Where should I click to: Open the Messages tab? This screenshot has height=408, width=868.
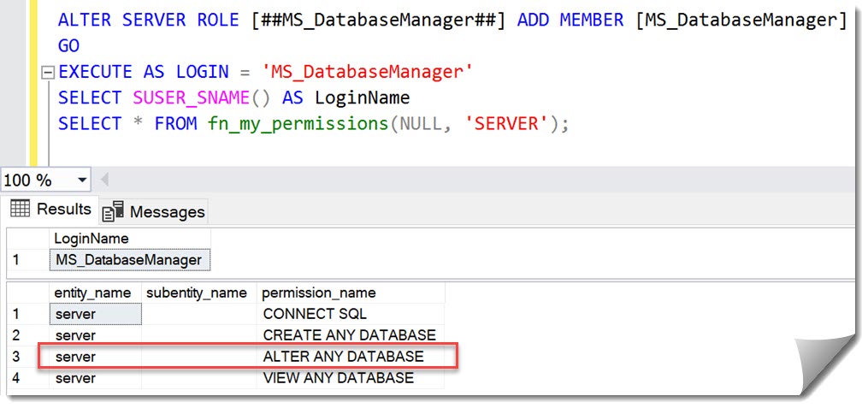pos(154,211)
